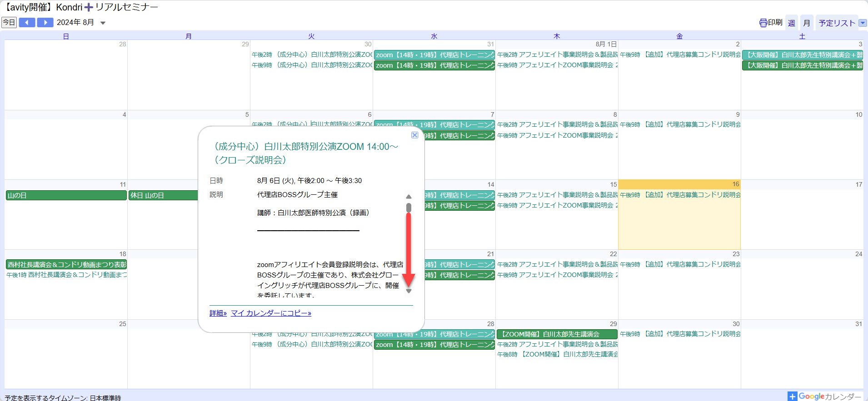Screen dimensions: 868x401
Task: Open the calendar list dropdown arrow
Action: 863,23
